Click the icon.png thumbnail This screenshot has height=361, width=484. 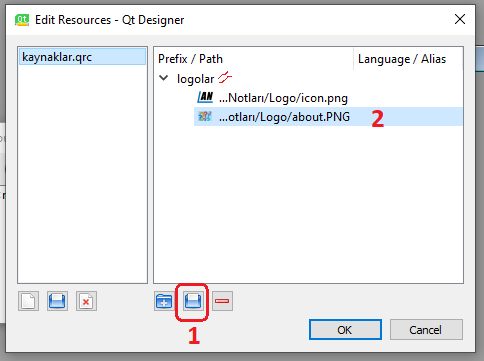[x=205, y=97]
